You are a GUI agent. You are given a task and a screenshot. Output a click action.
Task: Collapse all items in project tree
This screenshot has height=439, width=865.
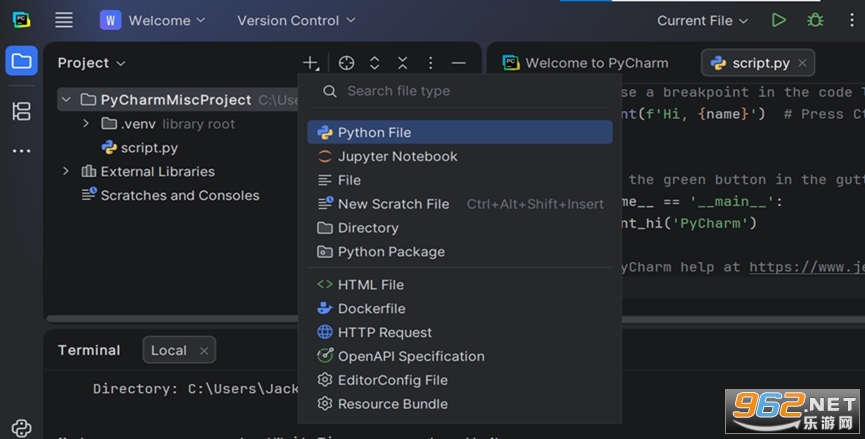point(403,63)
